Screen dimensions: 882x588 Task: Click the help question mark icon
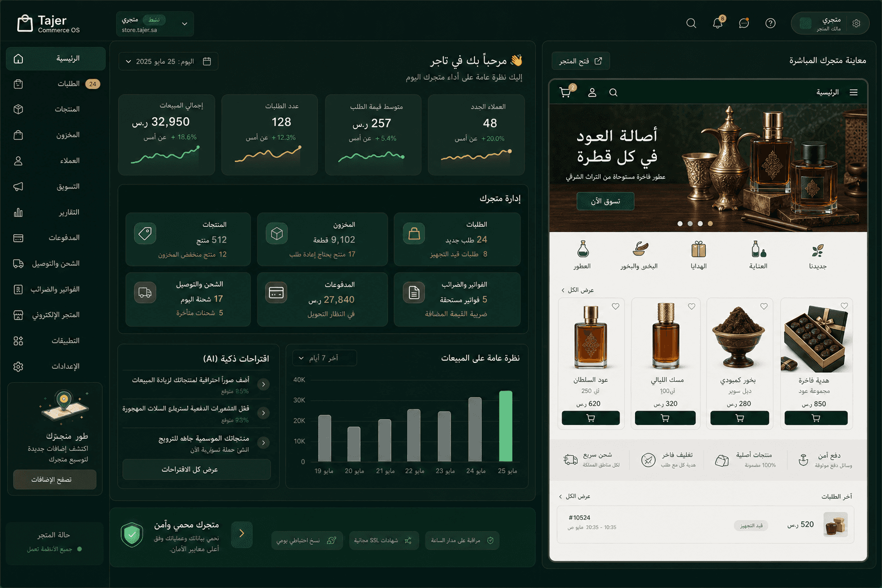click(x=771, y=24)
